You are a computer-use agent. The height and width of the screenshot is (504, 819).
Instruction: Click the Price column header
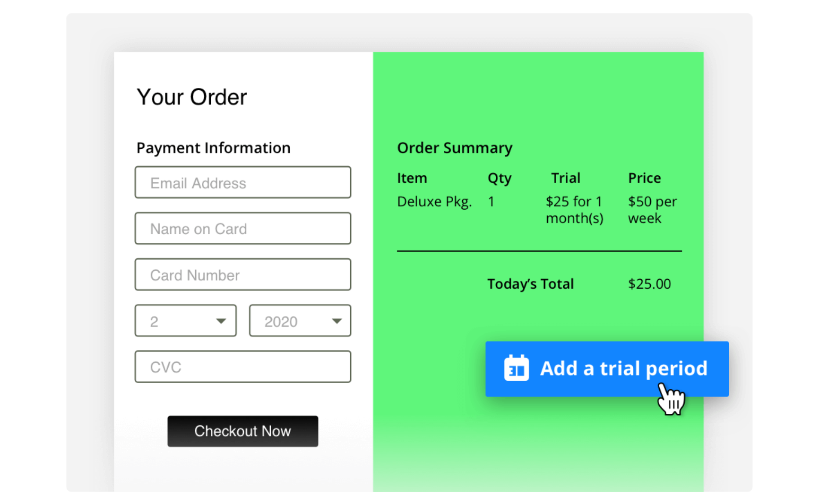click(644, 178)
